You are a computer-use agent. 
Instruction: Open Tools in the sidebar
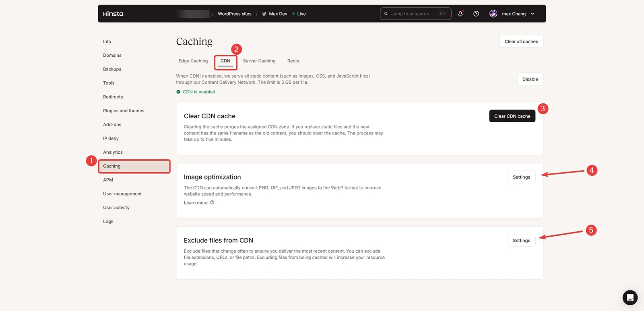pyautogui.click(x=109, y=83)
